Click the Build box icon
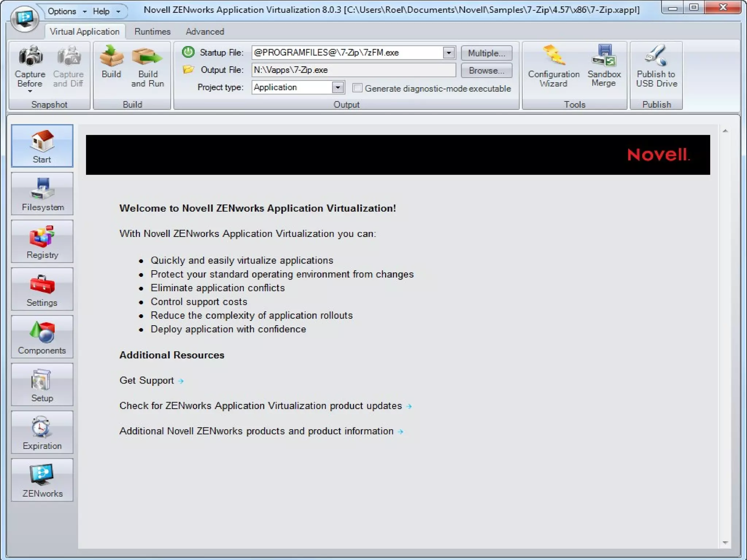The height and width of the screenshot is (560, 747). click(x=112, y=56)
